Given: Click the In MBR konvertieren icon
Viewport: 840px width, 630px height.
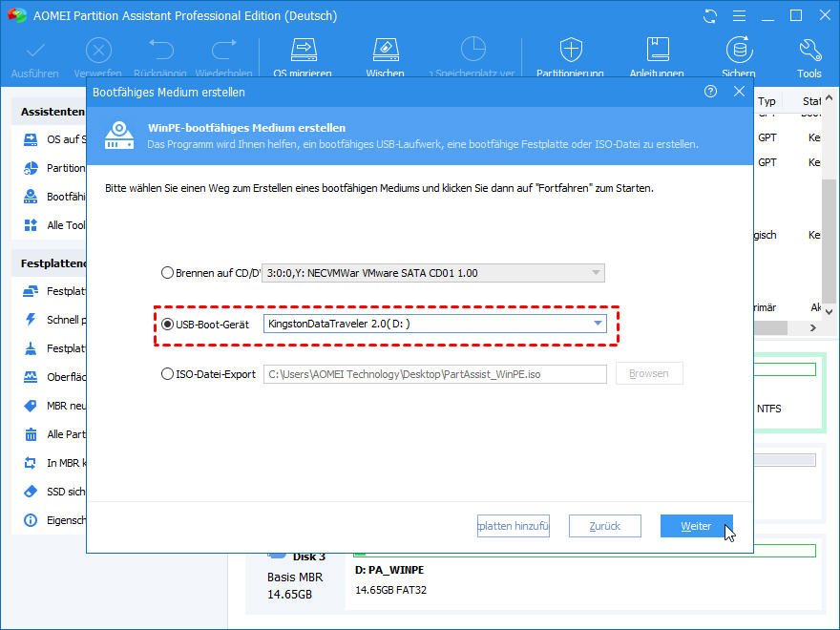Looking at the screenshot, I should [31, 463].
